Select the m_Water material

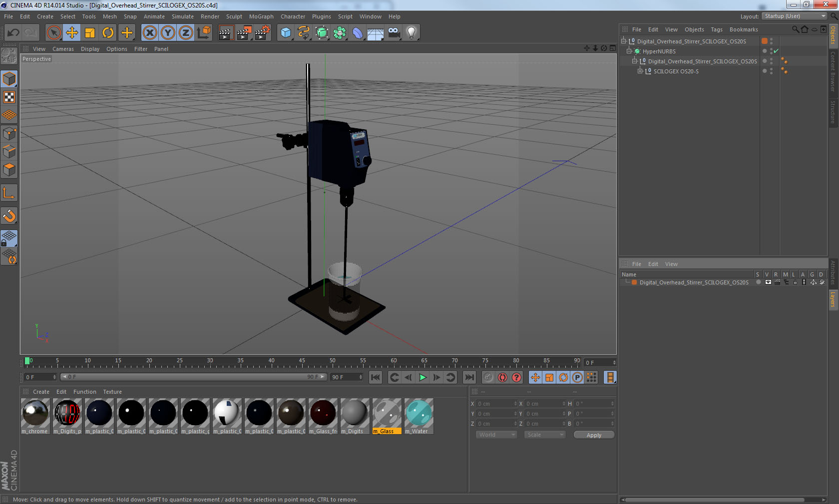(419, 416)
